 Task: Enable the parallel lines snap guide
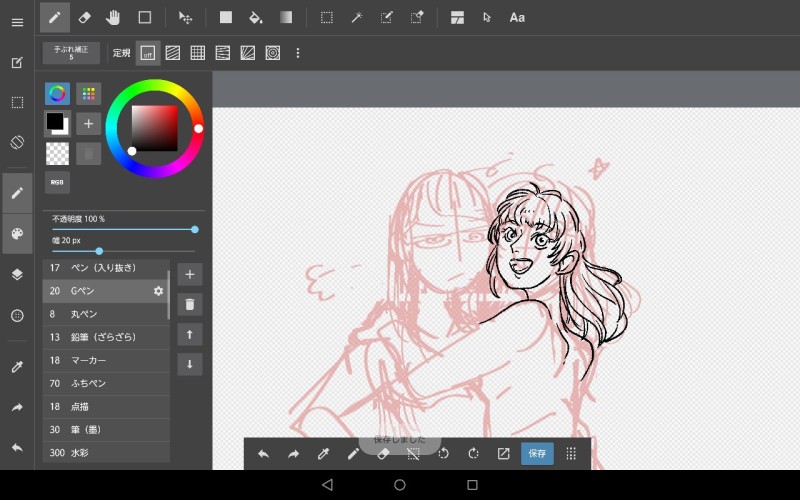click(173, 53)
